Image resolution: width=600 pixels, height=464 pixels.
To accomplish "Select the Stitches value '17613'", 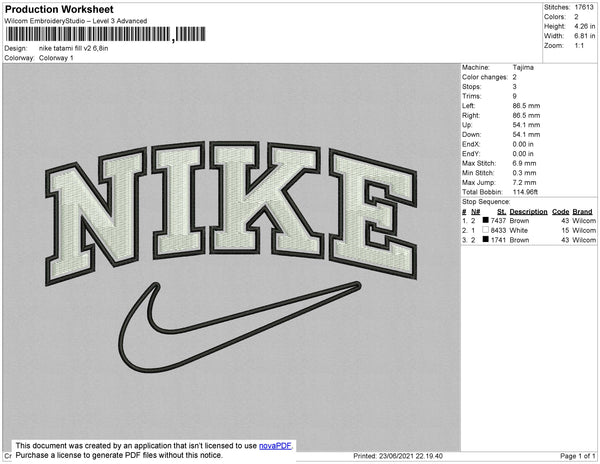I will [584, 7].
